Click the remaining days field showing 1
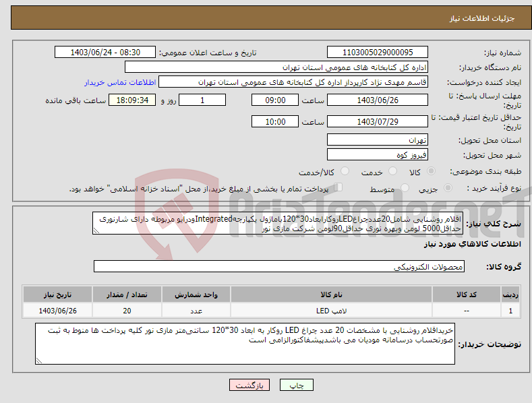This screenshot has width=532, height=403. [x=202, y=100]
